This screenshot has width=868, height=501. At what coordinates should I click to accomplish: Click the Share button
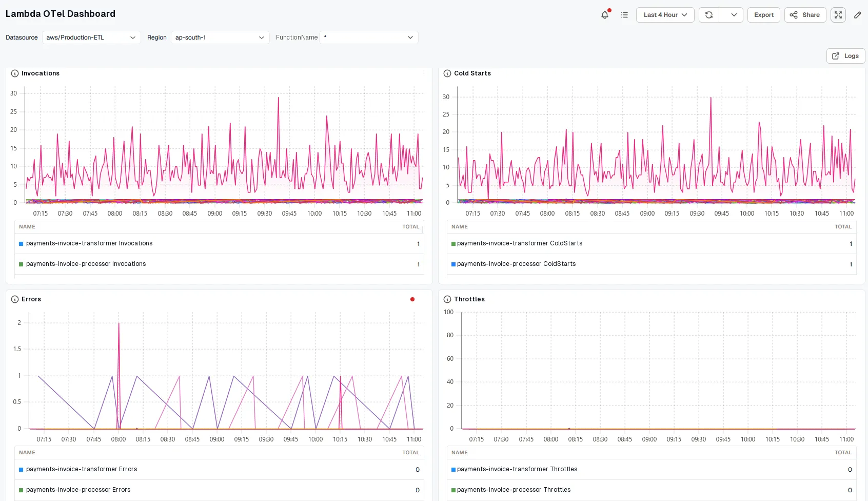coord(805,15)
